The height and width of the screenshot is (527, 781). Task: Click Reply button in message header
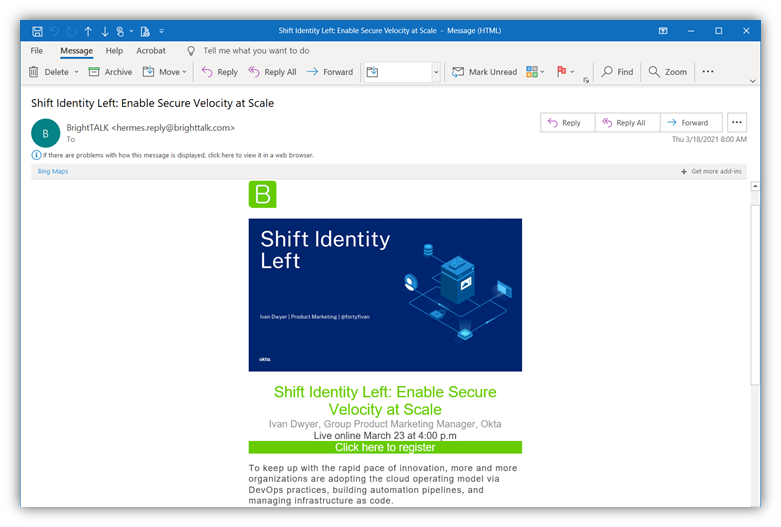[567, 123]
